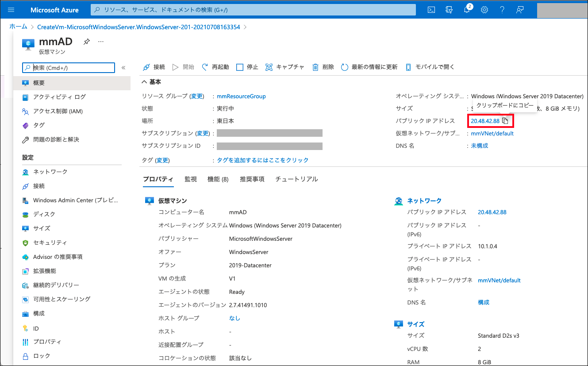588x366 pixels.
Task: Click 未構成 DNS name link
Action: tap(480, 146)
